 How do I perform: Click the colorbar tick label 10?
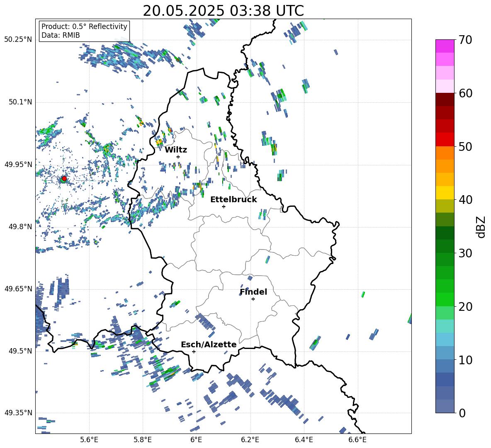pos(465,360)
